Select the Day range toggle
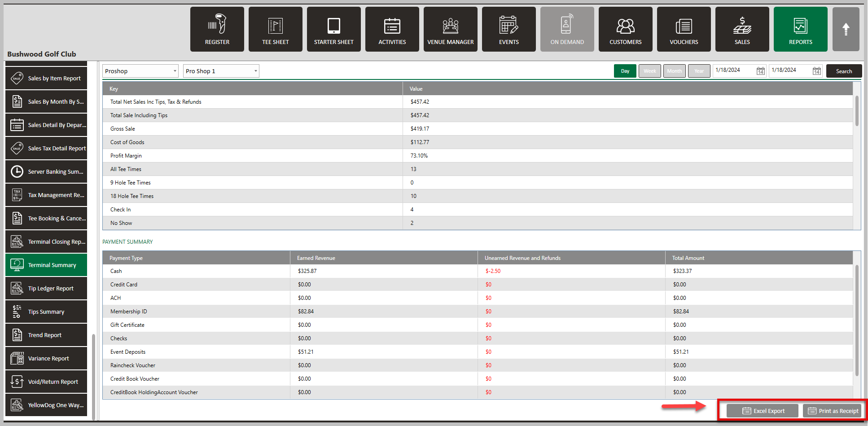 (x=625, y=71)
